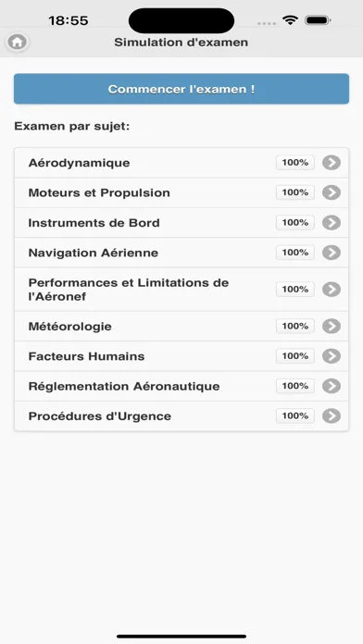The width and height of the screenshot is (363, 644).
Task: Choose the Facteurs Humains topic
Action: click(181, 356)
